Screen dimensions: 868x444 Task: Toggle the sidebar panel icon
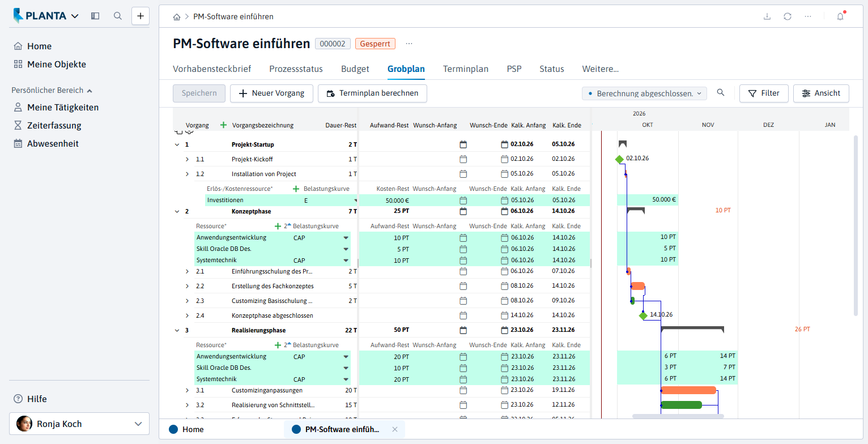point(95,16)
